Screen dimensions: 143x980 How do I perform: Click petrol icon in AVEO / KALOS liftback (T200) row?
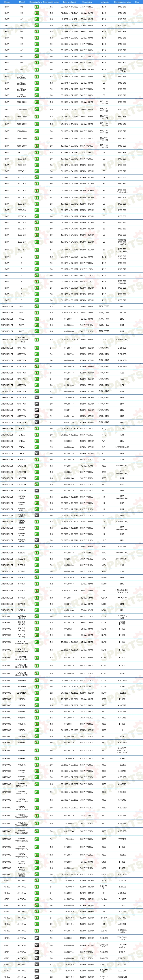[37, 339]
